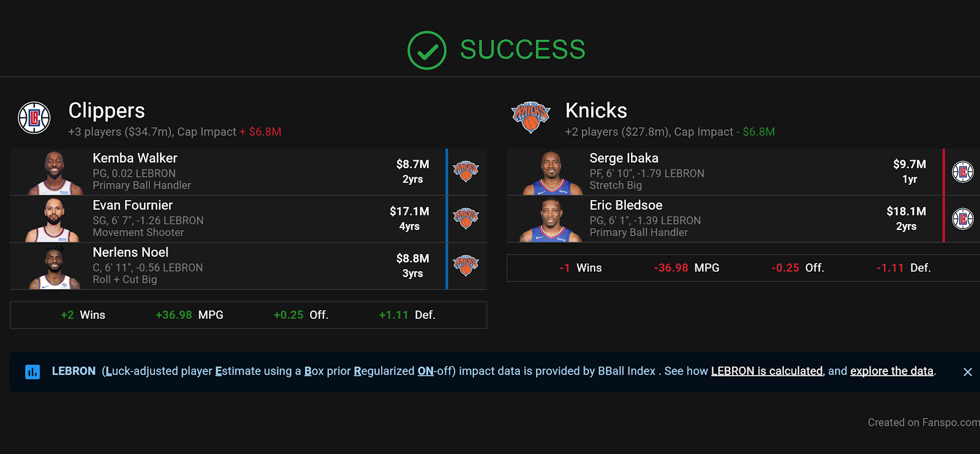Click the 'Created on Fanspo.com' text
980x454 pixels.
(x=923, y=422)
